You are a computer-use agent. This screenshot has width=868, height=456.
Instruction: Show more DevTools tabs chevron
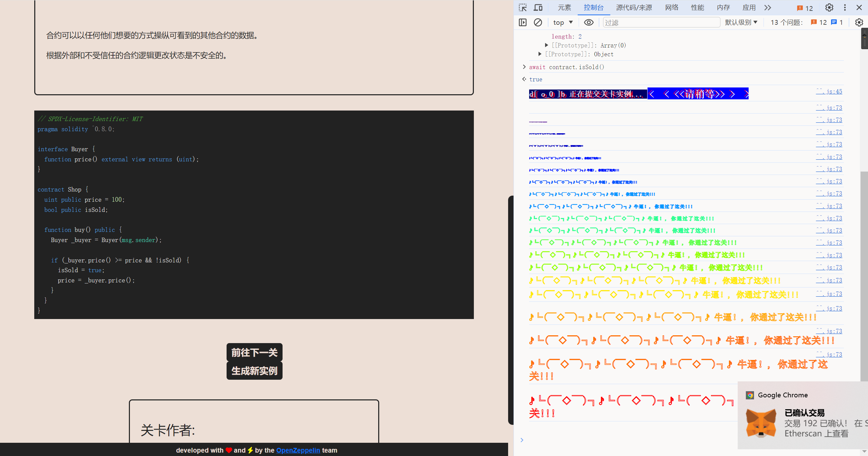pos(768,7)
